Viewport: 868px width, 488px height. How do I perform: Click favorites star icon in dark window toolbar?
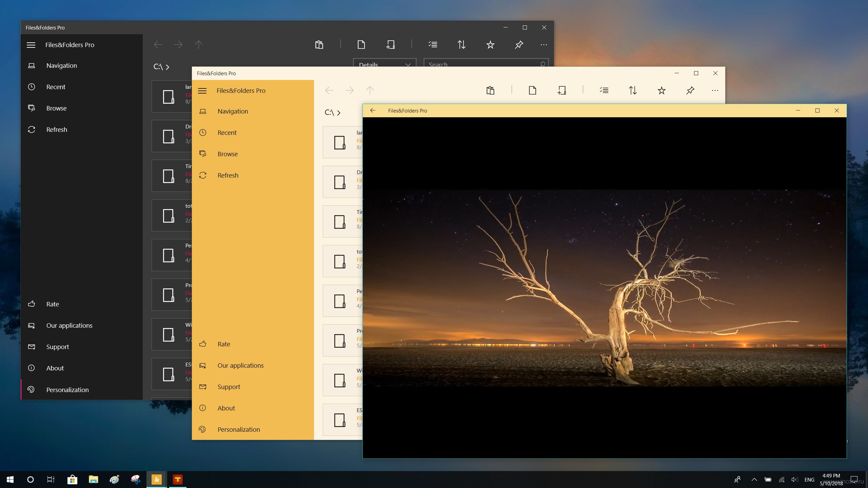pos(490,44)
